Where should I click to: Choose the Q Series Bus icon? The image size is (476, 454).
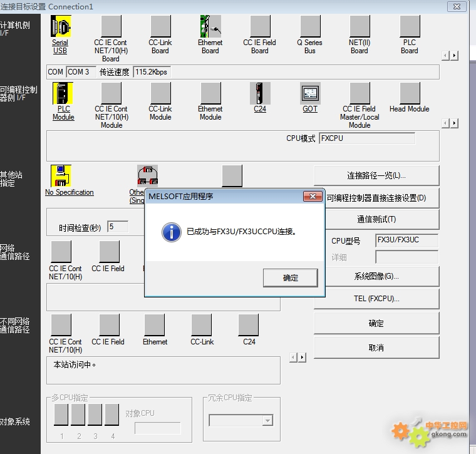tap(310, 26)
